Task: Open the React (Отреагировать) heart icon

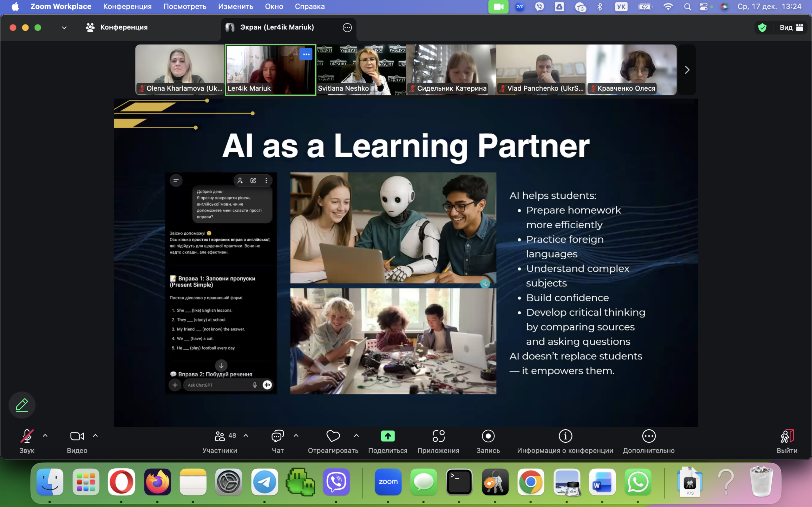Action: pyautogui.click(x=333, y=436)
